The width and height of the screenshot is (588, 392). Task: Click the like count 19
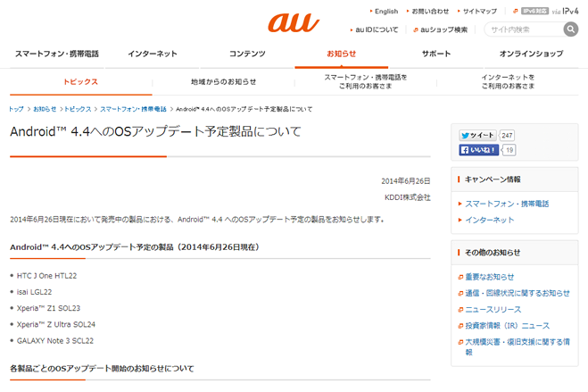[x=509, y=150]
